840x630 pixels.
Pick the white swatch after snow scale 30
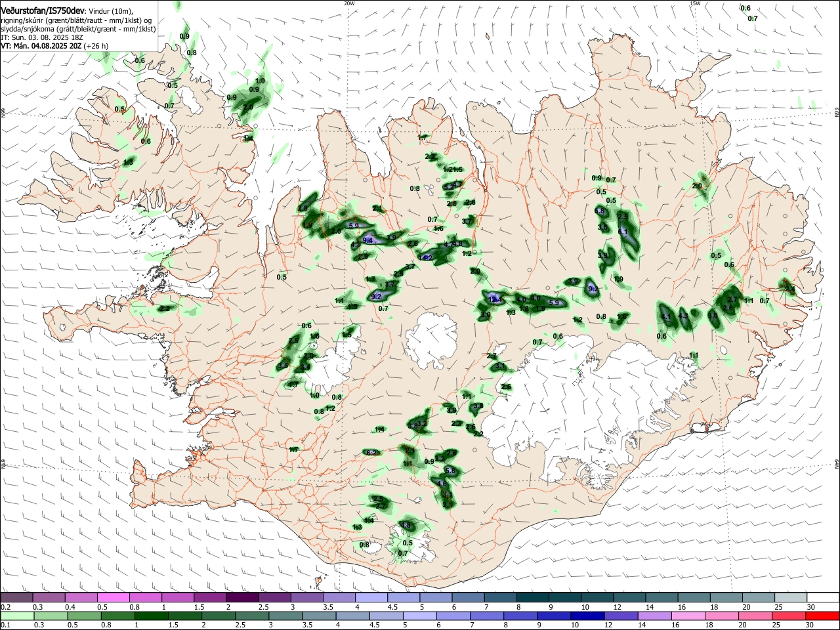823,598
